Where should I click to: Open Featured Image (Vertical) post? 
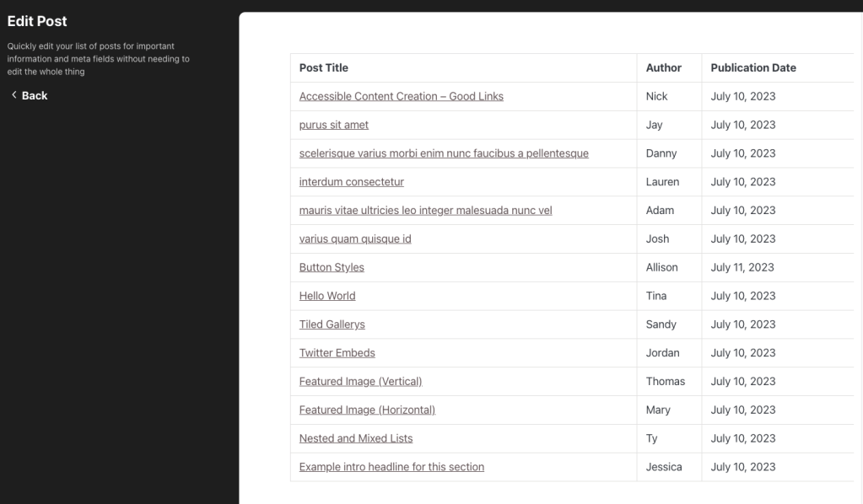point(360,382)
